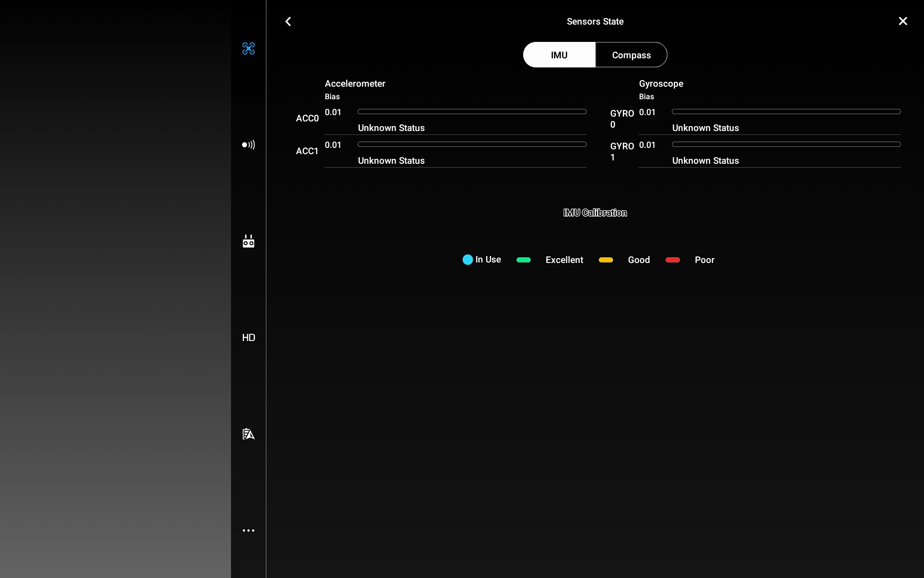924x578 pixels.
Task: Open the remote controller settings icon
Action: point(248,241)
